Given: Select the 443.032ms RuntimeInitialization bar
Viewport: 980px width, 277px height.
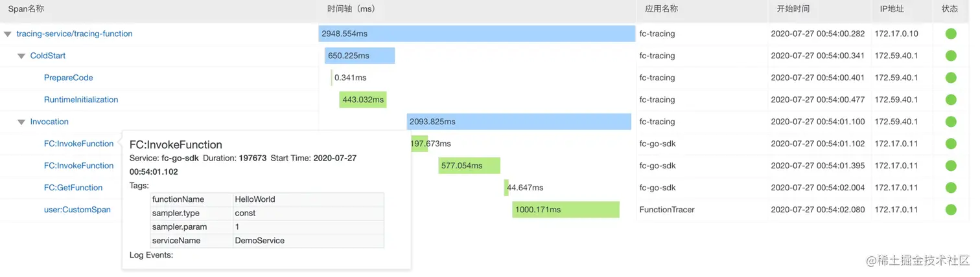Looking at the screenshot, I should click(x=363, y=100).
